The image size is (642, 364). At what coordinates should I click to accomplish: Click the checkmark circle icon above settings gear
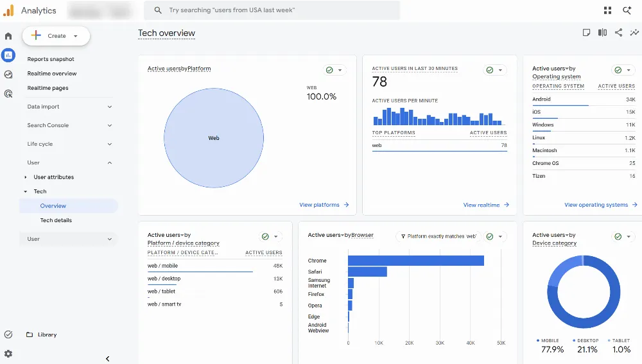tap(8, 334)
